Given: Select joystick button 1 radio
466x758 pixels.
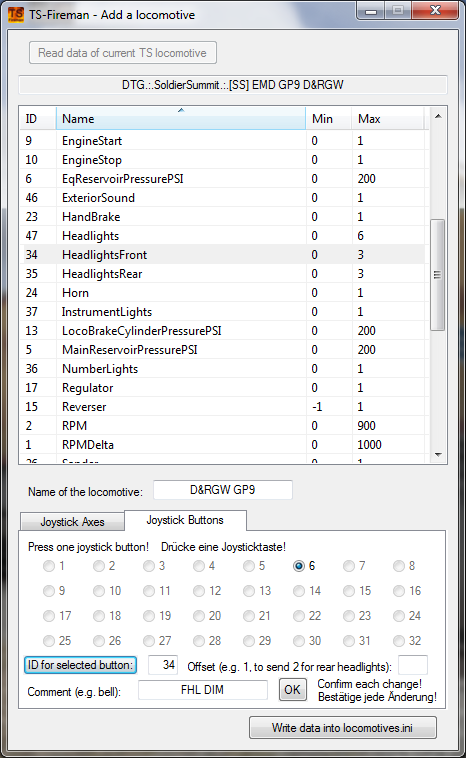Looking at the screenshot, I should click(49, 566).
